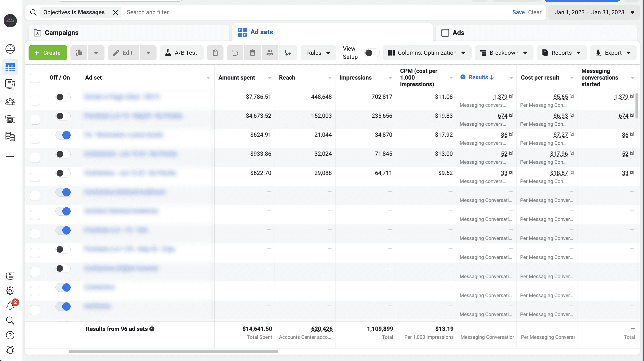
Task: Open the Export dropdown
Action: tap(613, 53)
